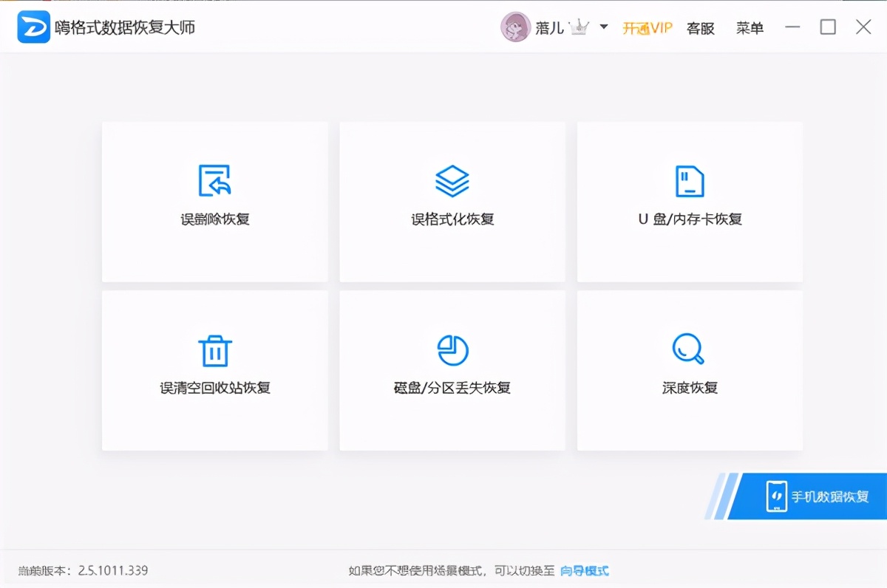The height and width of the screenshot is (588, 887).
Task: Click the phone icon in banner
Action: point(777,497)
